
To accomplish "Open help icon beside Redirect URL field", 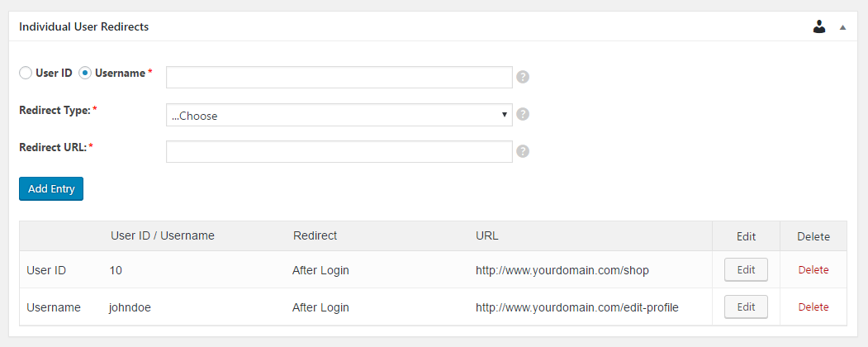I will click(523, 151).
